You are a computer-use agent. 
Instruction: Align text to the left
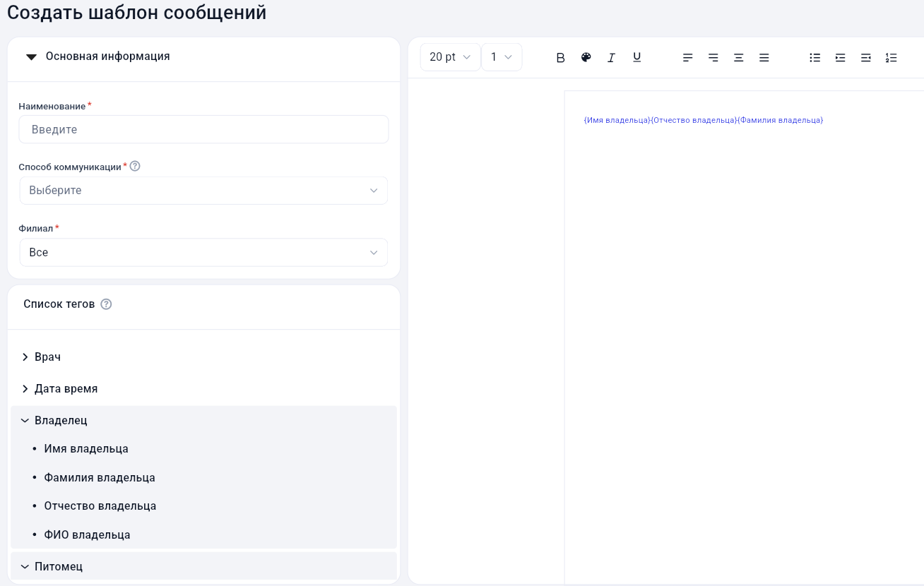pos(687,58)
